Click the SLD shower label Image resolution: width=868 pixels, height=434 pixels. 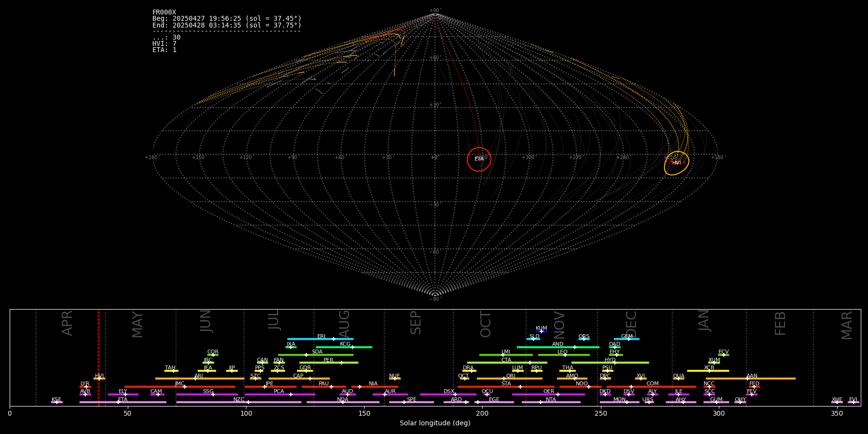(x=534, y=337)
